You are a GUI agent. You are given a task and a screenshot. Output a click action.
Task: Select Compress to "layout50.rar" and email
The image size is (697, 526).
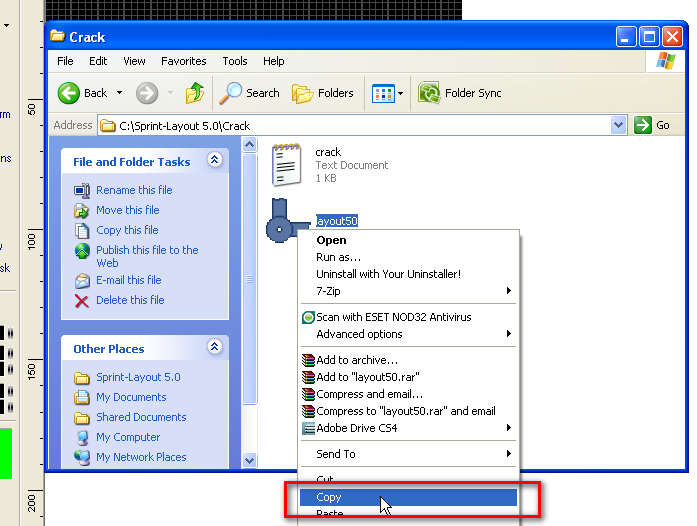(409, 411)
